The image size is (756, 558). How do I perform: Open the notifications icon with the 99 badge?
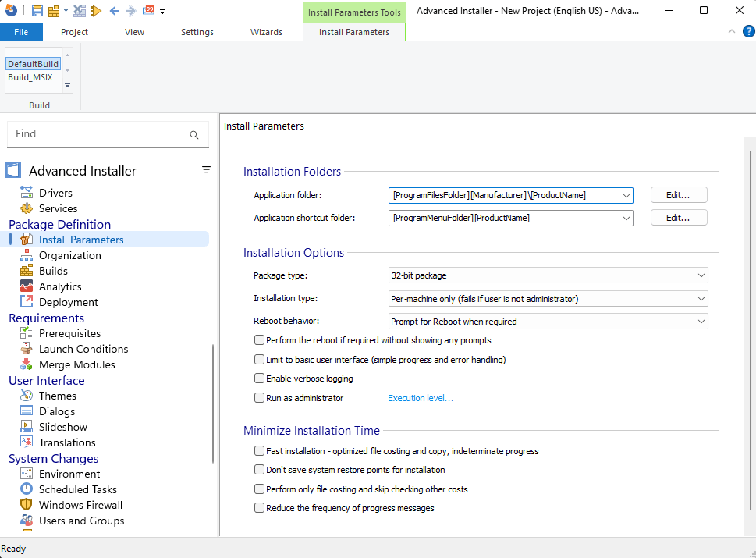point(148,10)
